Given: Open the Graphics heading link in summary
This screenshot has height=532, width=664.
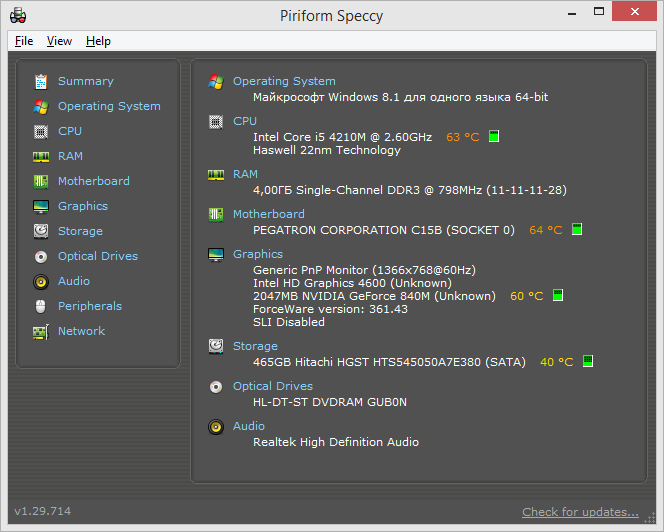Looking at the screenshot, I should pos(258,254).
